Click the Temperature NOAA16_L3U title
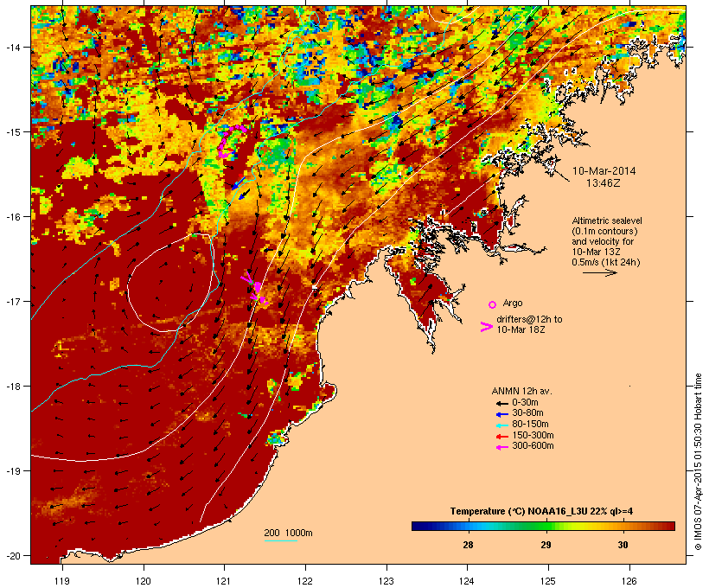 (541, 512)
